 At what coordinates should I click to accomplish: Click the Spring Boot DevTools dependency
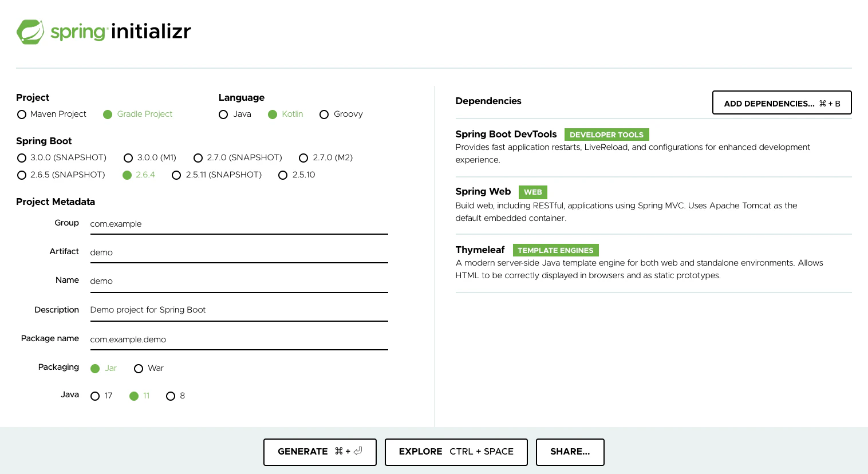(653, 147)
